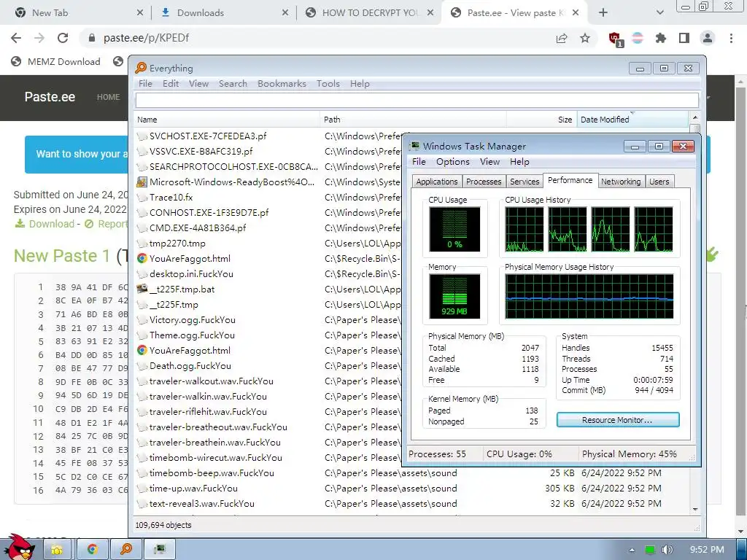The width and height of the screenshot is (747, 560).
Task: Click the Resource Monitor button
Action: pyautogui.click(x=618, y=420)
